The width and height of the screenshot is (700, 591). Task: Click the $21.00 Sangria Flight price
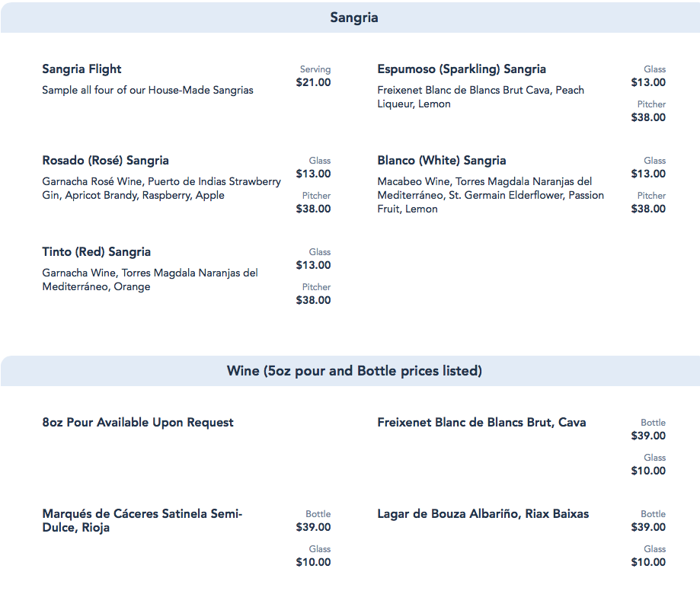tap(313, 82)
